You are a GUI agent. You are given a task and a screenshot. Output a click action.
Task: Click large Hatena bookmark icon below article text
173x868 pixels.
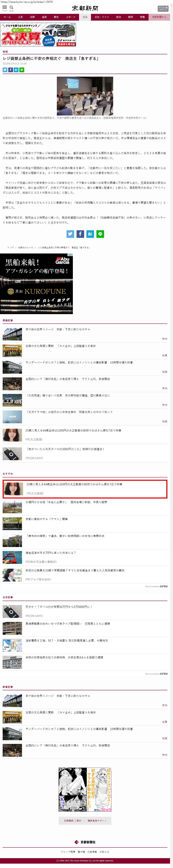click(x=90, y=234)
